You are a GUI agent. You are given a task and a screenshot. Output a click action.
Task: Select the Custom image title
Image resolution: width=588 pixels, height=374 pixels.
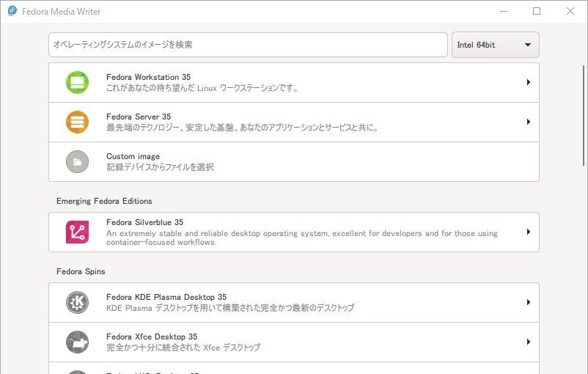[133, 156]
